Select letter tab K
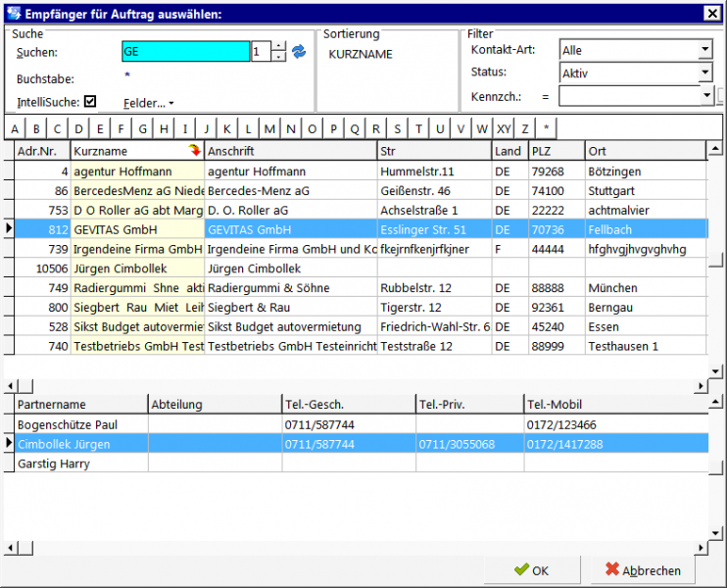727x588 pixels. point(227,128)
